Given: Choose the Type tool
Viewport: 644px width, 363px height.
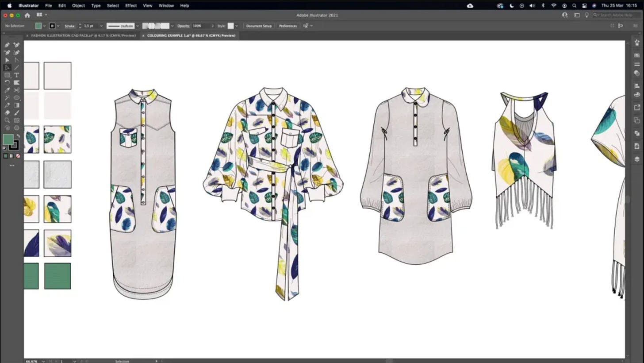Looking at the screenshot, I should [16, 75].
